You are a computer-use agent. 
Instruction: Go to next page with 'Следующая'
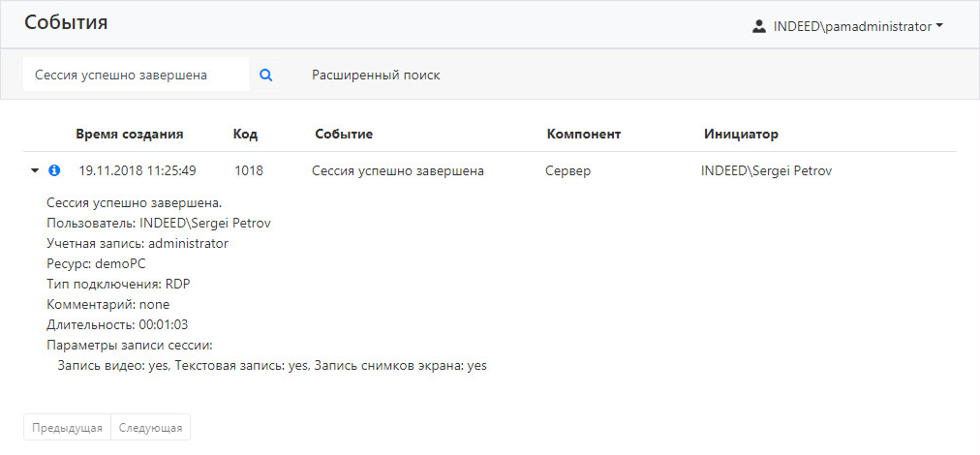click(x=151, y=428)
